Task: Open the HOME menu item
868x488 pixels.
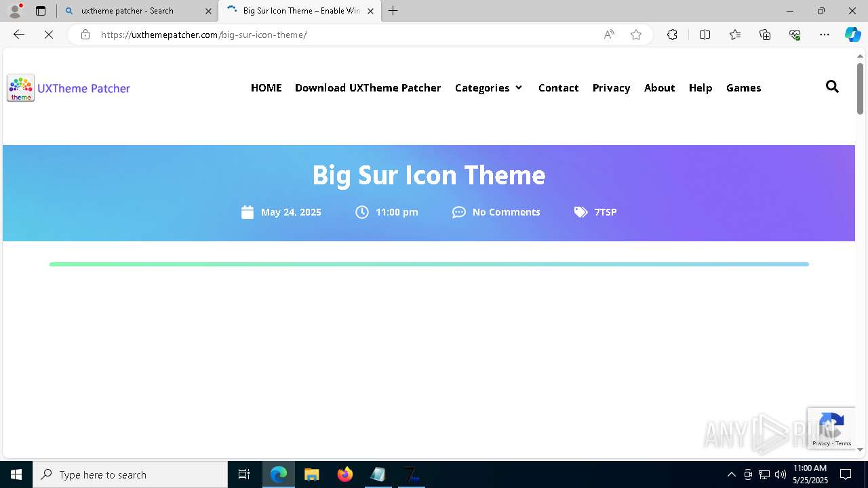Action: pos(266,87)
